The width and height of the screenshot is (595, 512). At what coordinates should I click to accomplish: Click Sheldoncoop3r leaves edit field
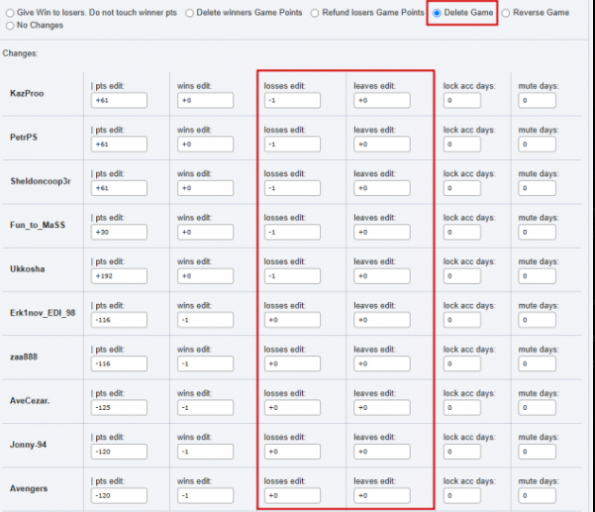pos(382,188)
